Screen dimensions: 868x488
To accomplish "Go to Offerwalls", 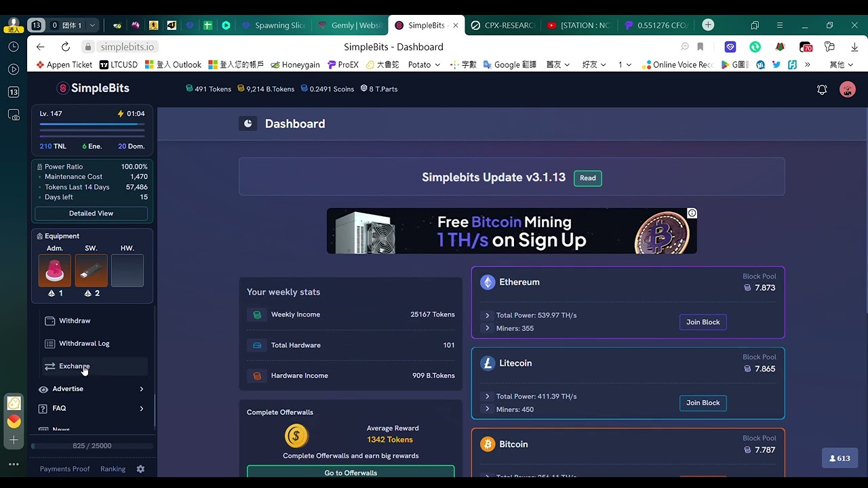I will point(351,472).
